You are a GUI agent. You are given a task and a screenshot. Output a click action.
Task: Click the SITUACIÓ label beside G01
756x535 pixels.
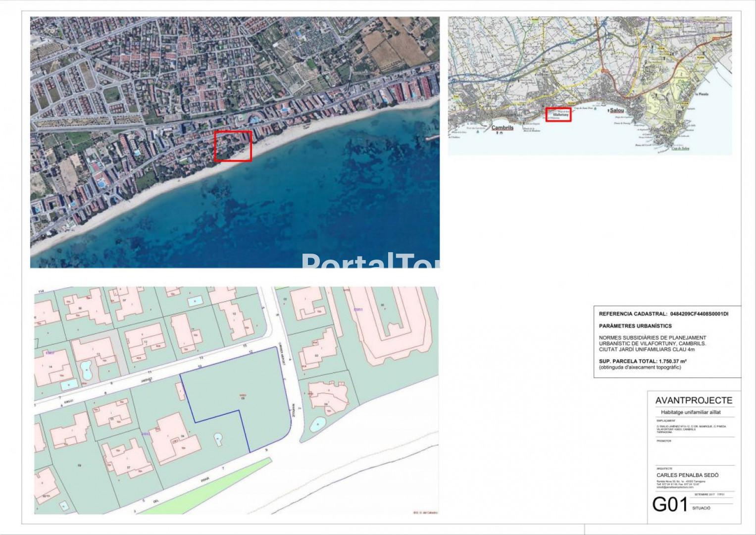coord(701,508)
